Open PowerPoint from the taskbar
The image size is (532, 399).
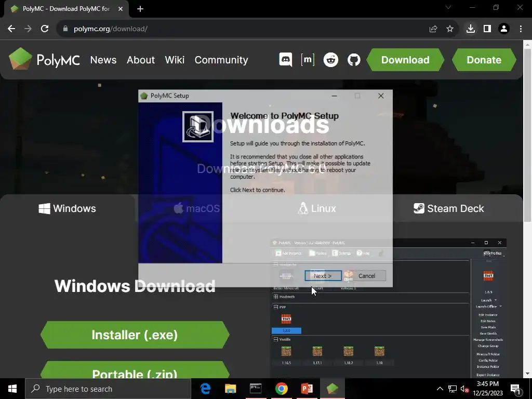pos(307,389)
